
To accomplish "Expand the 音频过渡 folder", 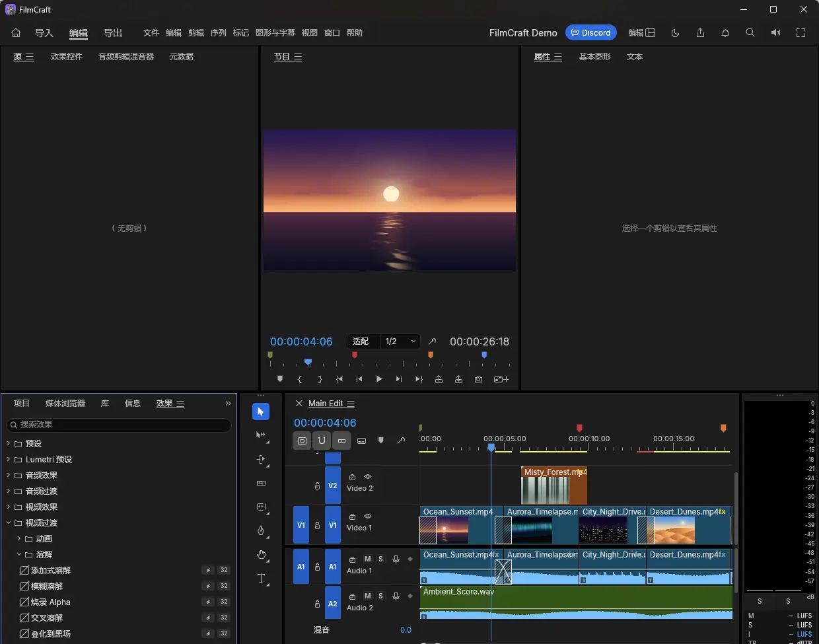I will (x=9, y=491).
